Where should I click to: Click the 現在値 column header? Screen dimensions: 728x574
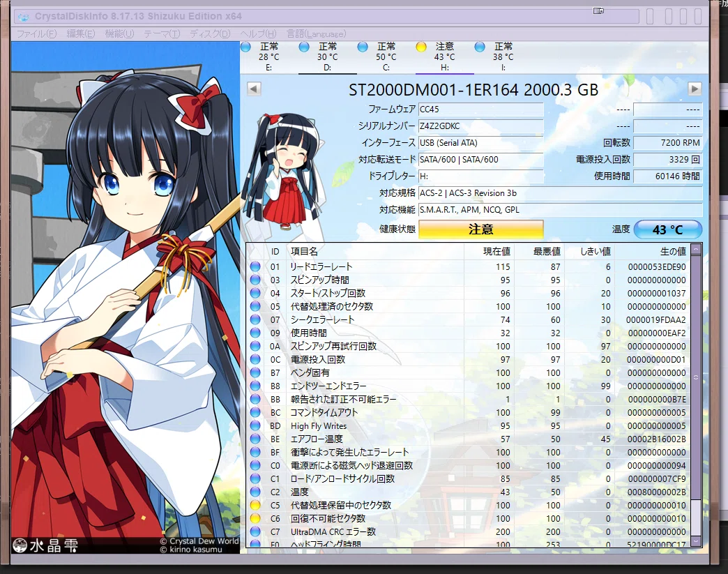pos(489,251)
